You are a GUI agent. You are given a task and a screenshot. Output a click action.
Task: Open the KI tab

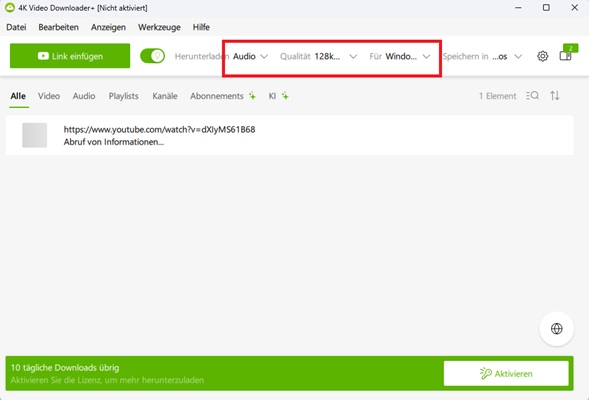[278, 96]
